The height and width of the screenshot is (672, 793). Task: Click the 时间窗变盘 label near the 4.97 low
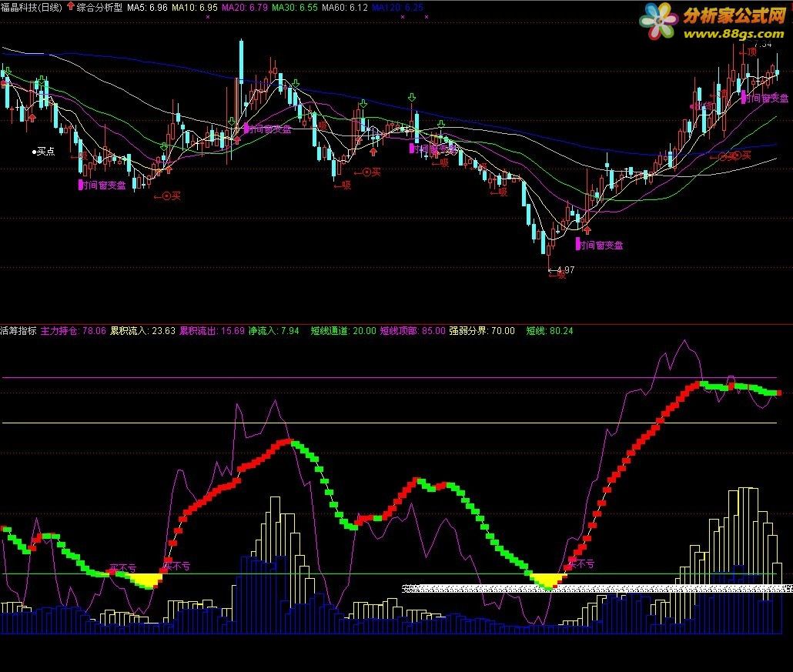pyautogui.click(x=600, y=246)
